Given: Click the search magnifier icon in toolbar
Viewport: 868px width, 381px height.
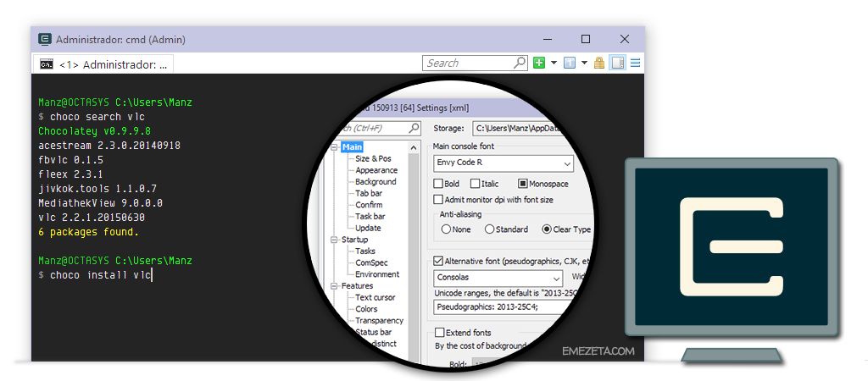Looking at the screenshot, I should pos(520,63).
